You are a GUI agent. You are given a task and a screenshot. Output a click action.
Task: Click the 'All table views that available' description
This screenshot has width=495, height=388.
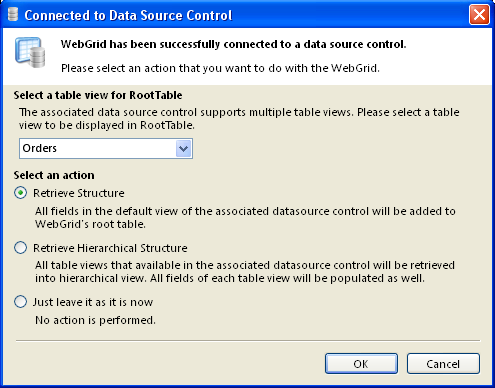point(245,272)
